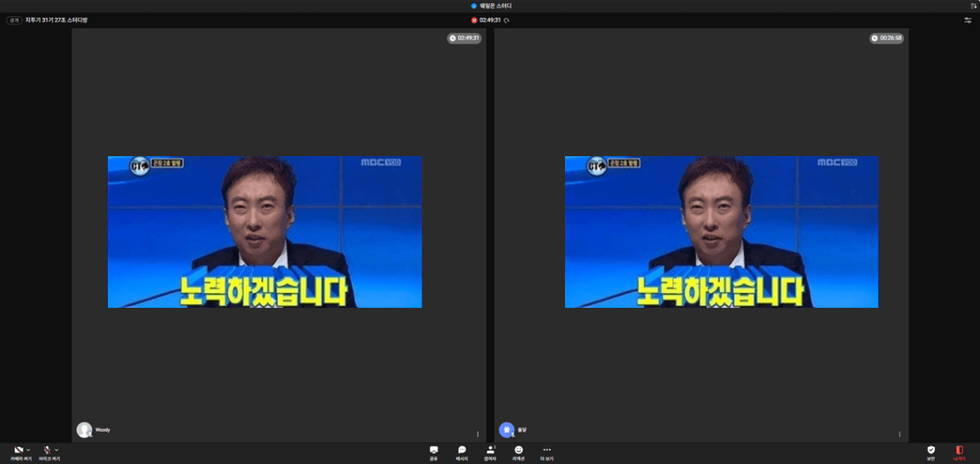This screenshot has width=980, height=464.
Task: Open the 참여자 participants list
Action: tap(490, 452)
